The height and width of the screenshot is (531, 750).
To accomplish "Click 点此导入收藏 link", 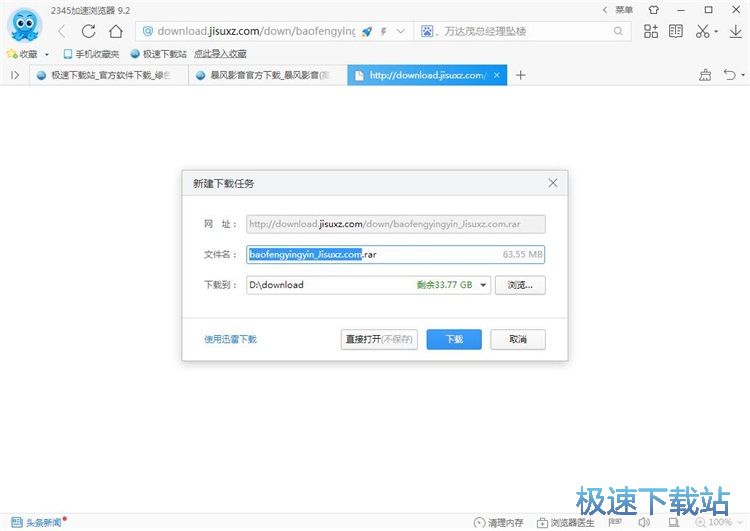I will tap(220, 54).
